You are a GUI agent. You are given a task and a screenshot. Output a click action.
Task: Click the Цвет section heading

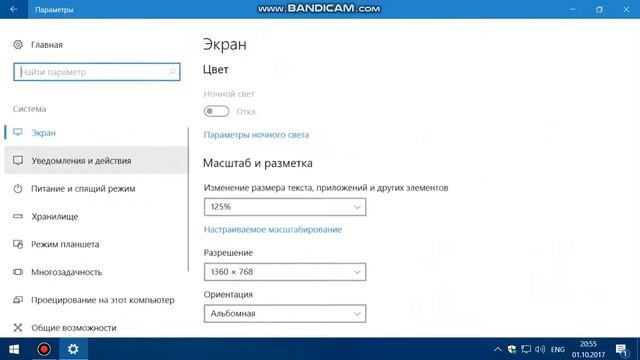[x=216, y=69]
